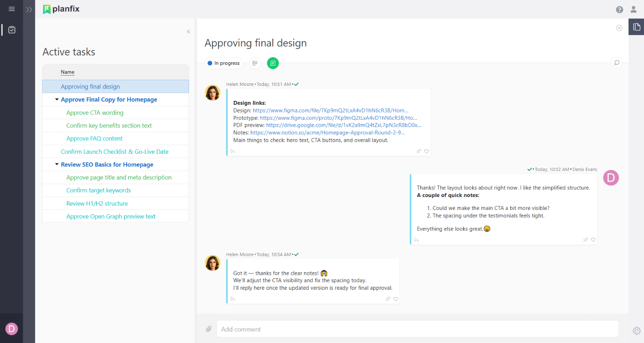Click read checkmark on 10:54 comment
Image resolution: width=644 pixels, height=343 pixels.
(296, 255)
